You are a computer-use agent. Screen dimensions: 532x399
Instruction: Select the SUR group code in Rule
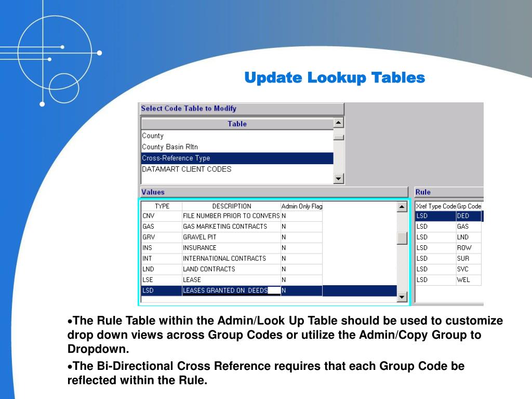click(x=469, y=259)
